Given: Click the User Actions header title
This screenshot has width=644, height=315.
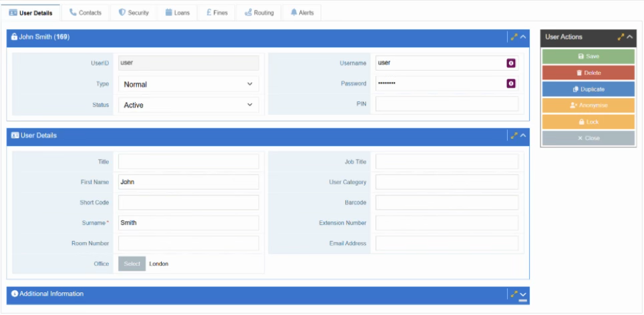Looking at the screenshot, I should pos(564,37).
